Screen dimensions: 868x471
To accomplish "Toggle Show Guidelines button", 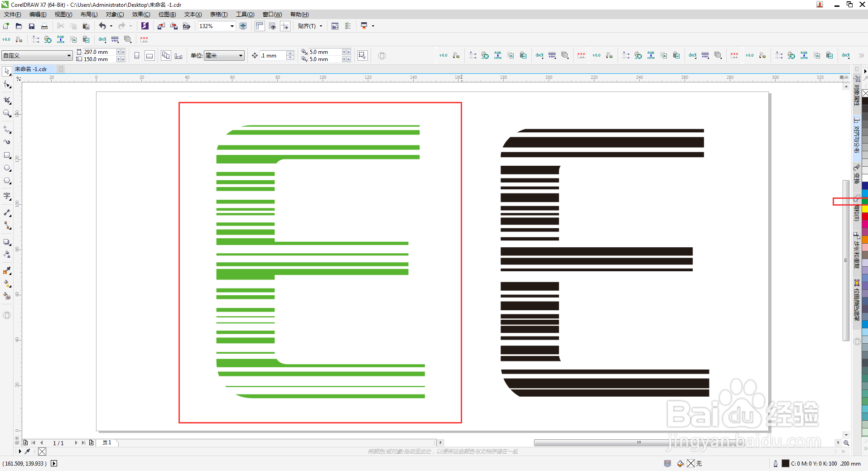I will [x=285, y=26].
